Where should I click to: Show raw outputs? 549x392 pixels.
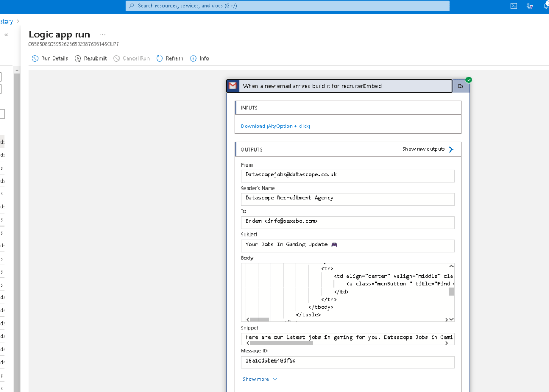coord(424,149)
